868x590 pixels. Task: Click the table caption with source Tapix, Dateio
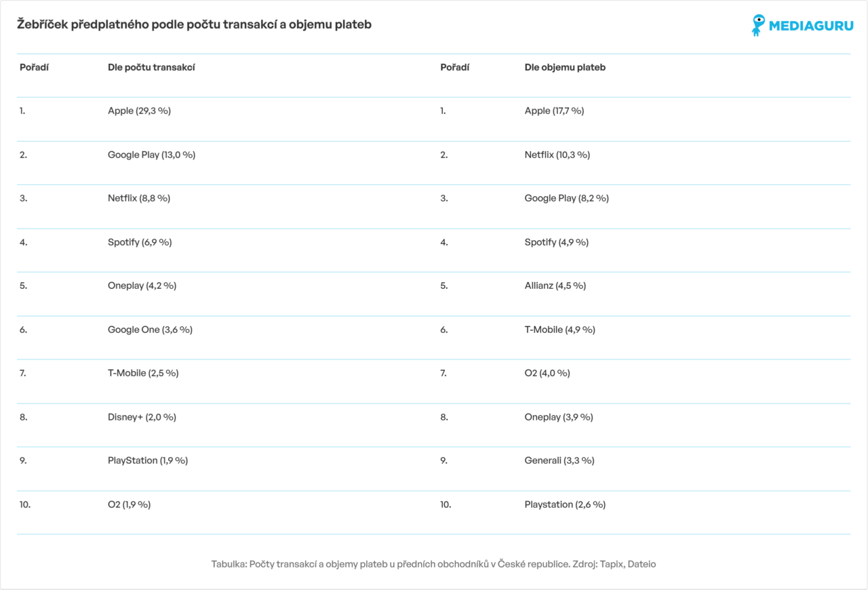[433, 564]
